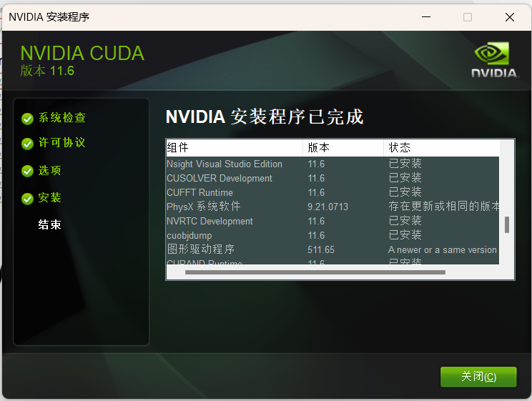
Task: Select the CUSOLVER Development row
Action: point(332,178)
